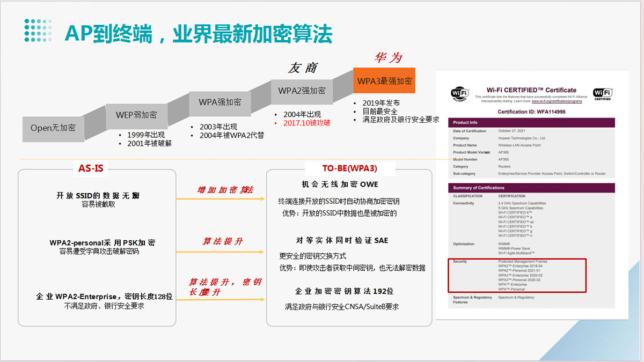This screenshot has height=362, width=644.
Task: Click 'WPA2™-Personal 2021-01' entry
Action: (x=519, y=271)
